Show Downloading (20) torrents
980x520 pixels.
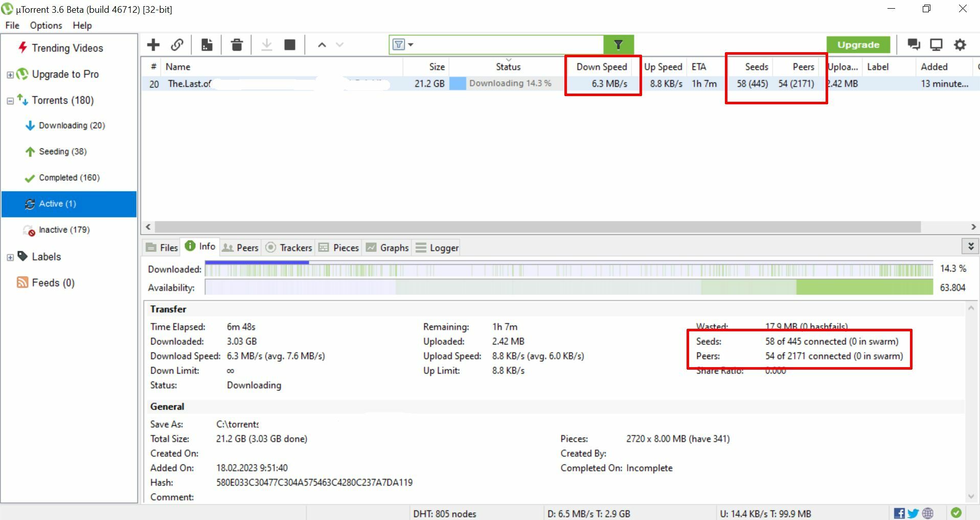tap(72, 126)
